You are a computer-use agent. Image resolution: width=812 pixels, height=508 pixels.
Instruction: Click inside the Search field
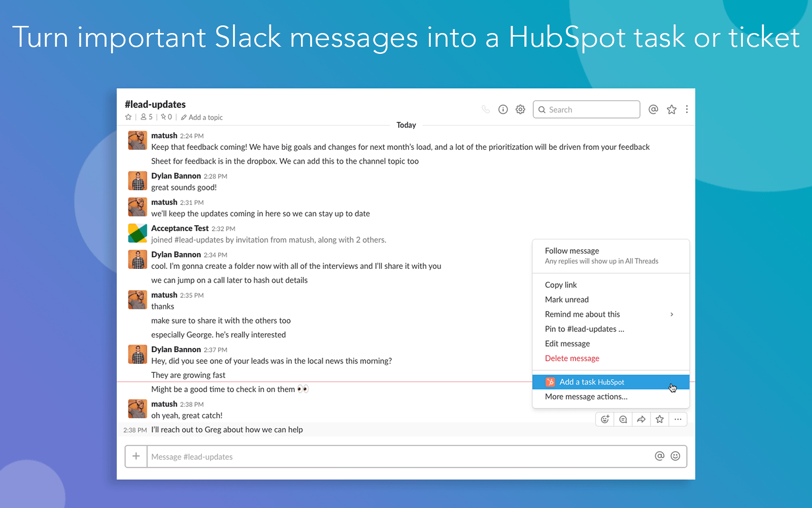click(586, 109)
